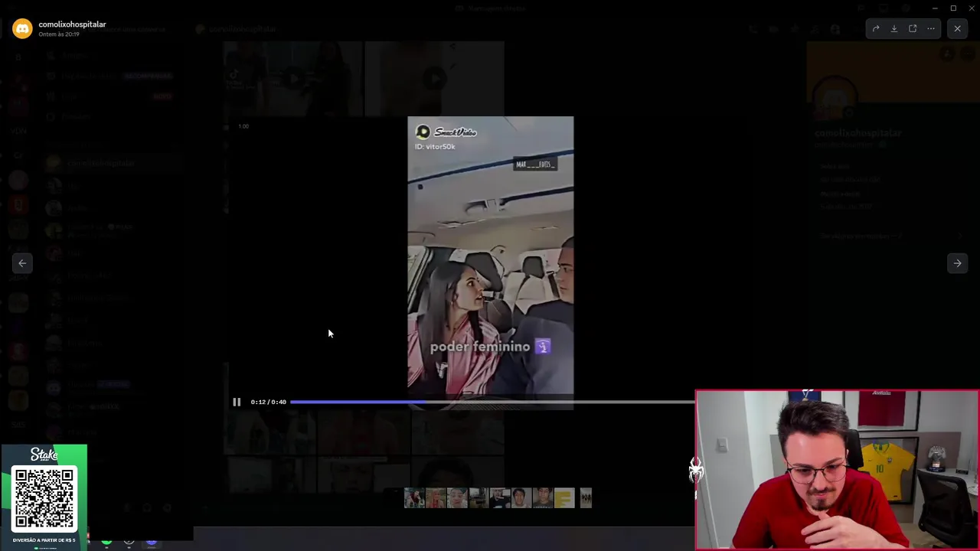Select the blonde woman thumbnail
This screenshot has height=551, width=980.
click(436, 498)
